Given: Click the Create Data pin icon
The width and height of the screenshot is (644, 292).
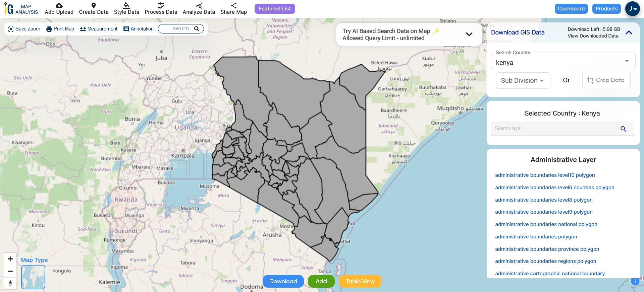Looking at the screenshot, I should pyautogui.click(x=94, y=5).
